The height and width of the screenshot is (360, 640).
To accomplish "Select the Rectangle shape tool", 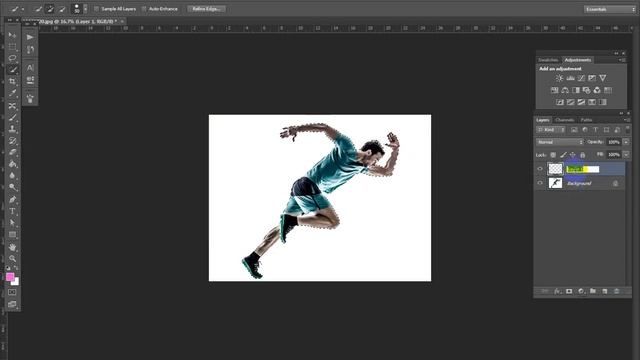I will (x=12, y=235).
